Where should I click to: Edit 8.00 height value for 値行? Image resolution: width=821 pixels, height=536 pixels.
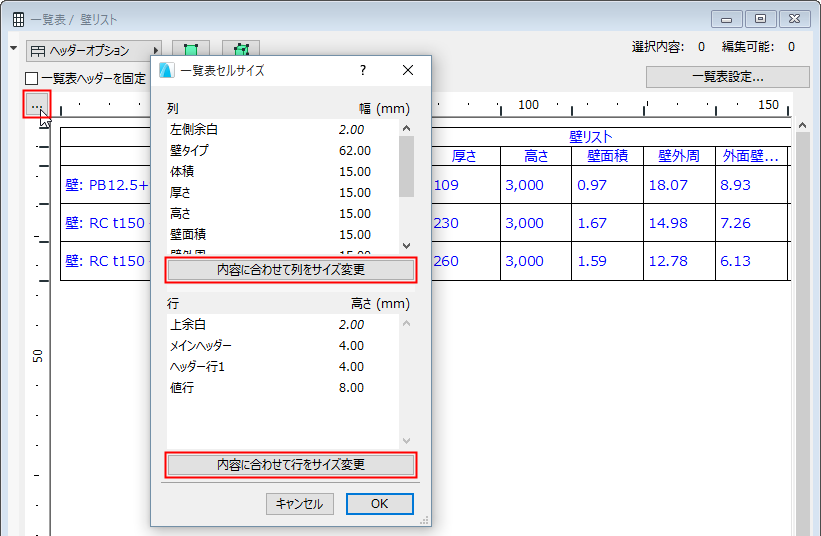351,387
